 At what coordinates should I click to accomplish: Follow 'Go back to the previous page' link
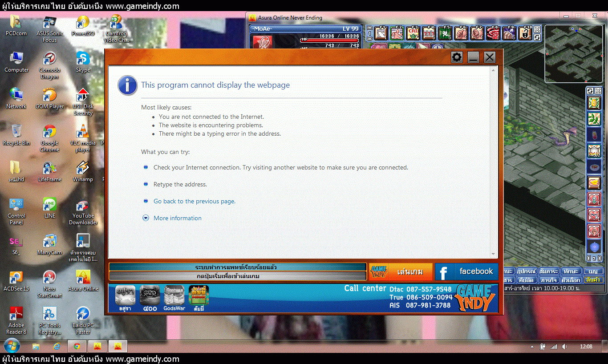195,201
